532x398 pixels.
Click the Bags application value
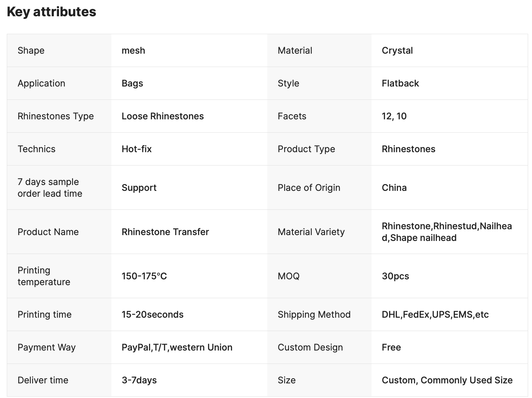132,83
